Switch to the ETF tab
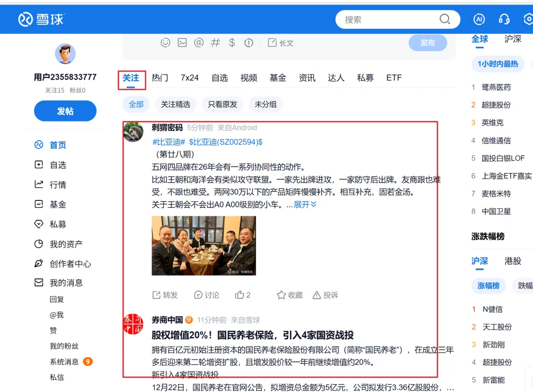The height and width of the screenshot is (392, 533). [x=394, y=78]
